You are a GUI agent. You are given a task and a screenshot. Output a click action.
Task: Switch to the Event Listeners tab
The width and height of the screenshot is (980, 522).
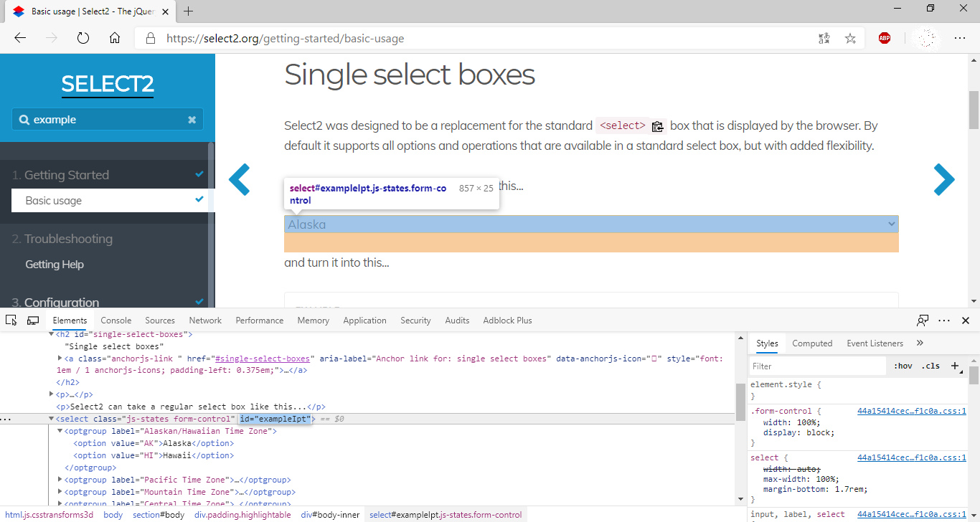tap(875, 343)
